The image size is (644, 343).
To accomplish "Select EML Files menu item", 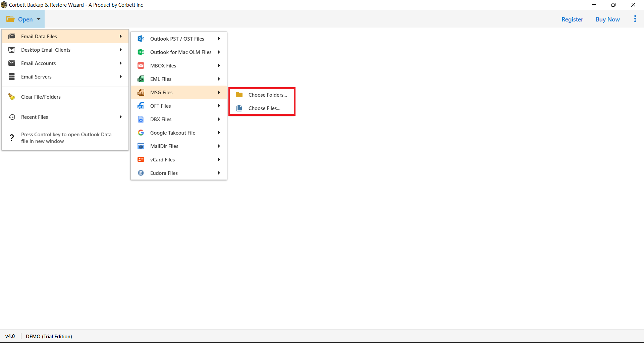I will [179, 79].
